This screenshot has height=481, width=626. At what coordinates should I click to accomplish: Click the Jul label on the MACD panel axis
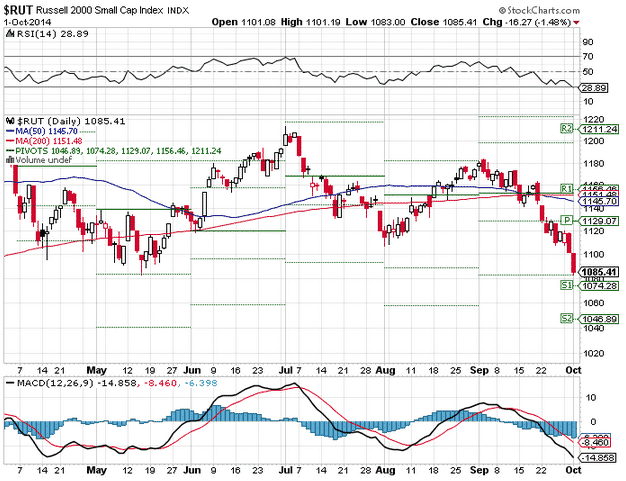point(285,470)
